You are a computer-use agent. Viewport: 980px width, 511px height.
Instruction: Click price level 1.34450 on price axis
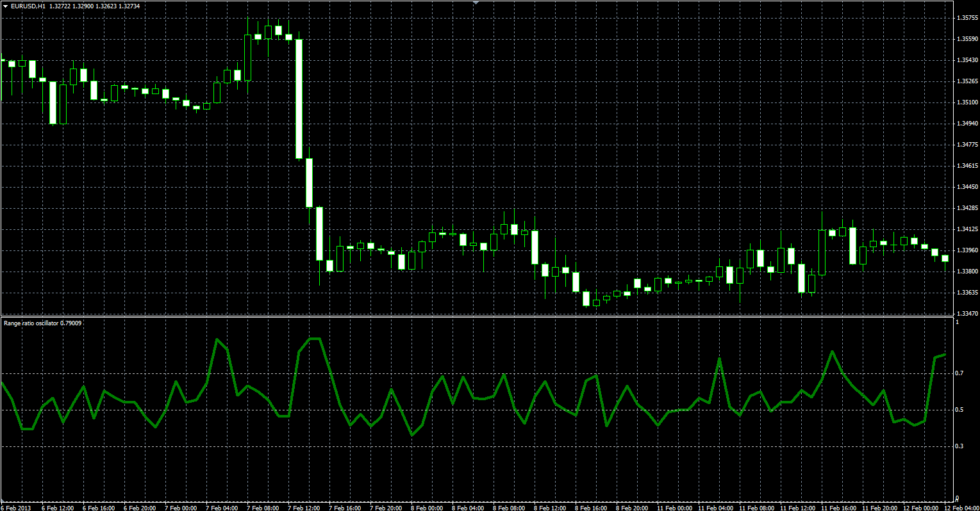pyautogui.click(x=967, y=187)
